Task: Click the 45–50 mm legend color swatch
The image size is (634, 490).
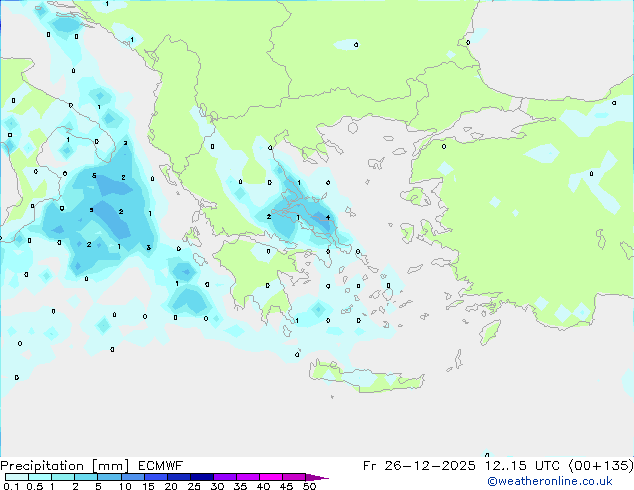Action: pos(294,477)
